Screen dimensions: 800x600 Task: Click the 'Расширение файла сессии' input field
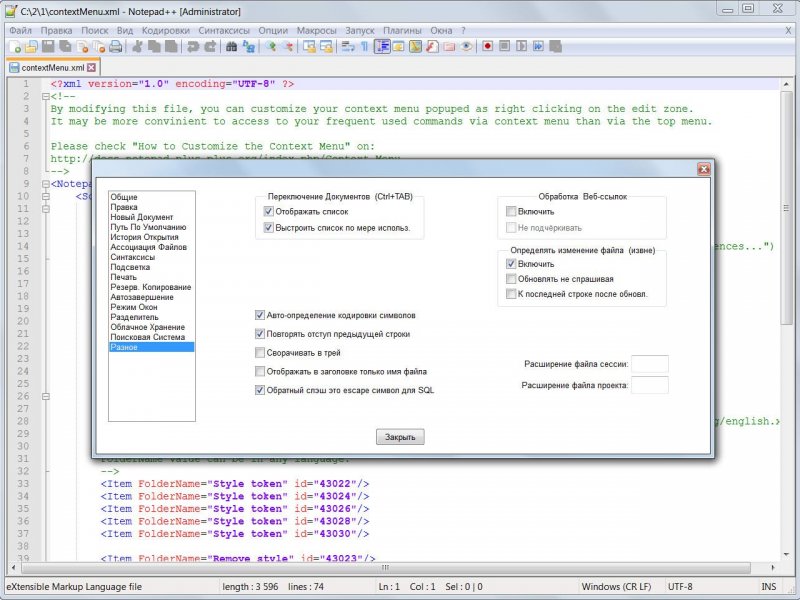(x=649, y=364)
